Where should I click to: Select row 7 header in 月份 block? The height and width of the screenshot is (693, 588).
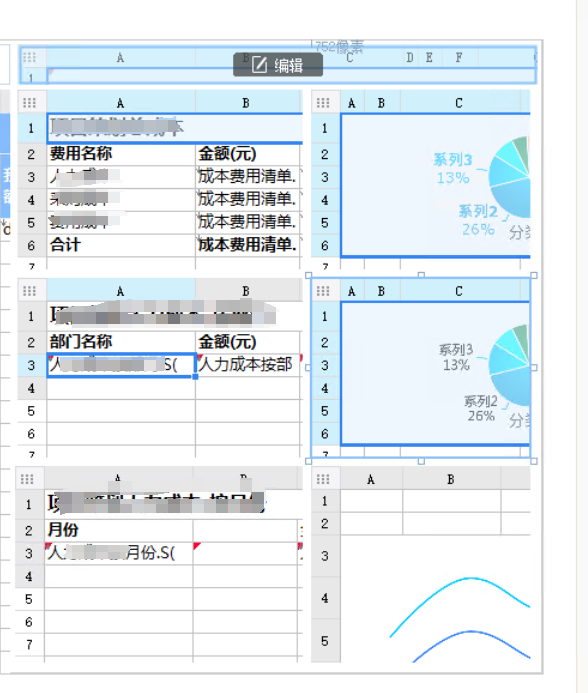(29, 644)
